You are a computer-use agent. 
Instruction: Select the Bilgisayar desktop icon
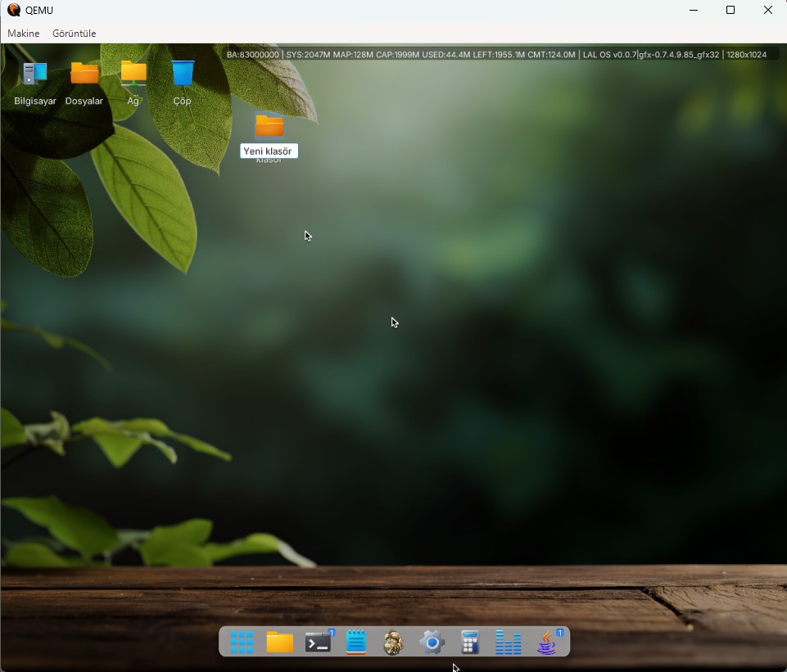pos(34,83)
